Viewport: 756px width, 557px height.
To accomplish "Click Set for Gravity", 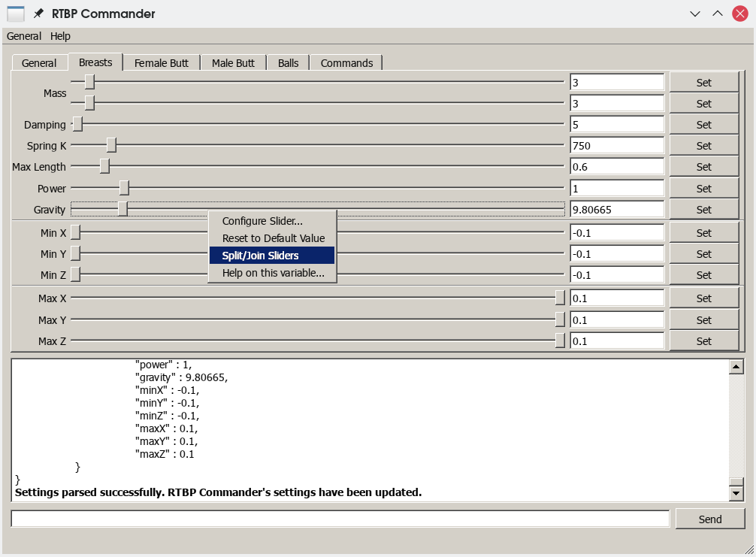I will pyautogui.click(x=704, y=210).
